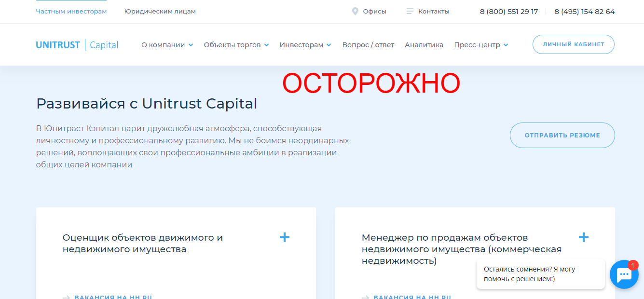Image resolution: width=644 pixels, height=299 pixels.
Task: Go to Вопрос / ответ page
Action: pos(368,45)
